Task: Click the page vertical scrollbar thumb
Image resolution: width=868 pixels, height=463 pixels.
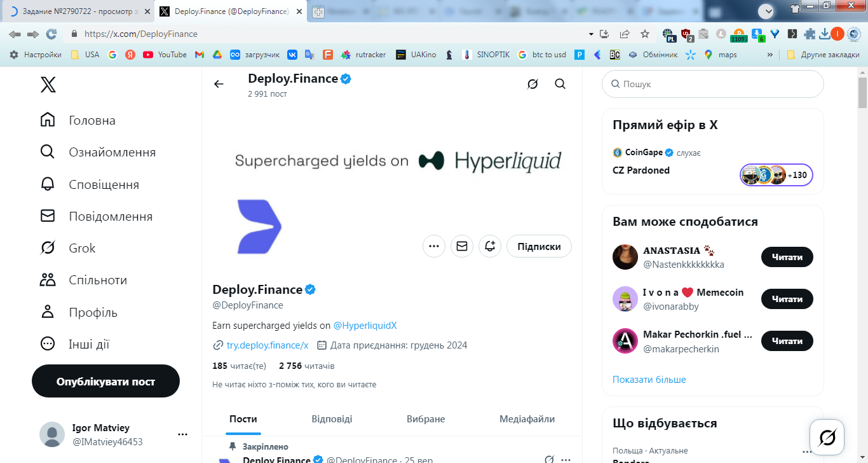Action: pyautogui.click(x=862, y=92)
